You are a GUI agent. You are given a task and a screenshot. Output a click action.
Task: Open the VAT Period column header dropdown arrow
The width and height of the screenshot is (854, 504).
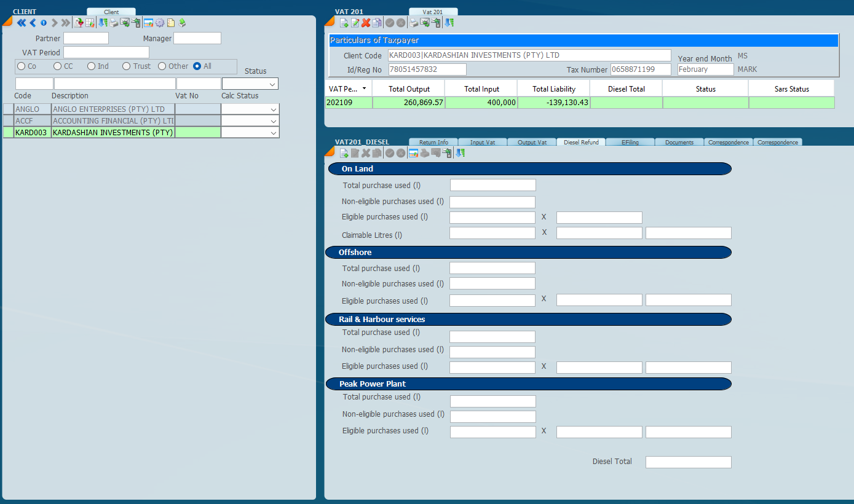coord(364,89)
